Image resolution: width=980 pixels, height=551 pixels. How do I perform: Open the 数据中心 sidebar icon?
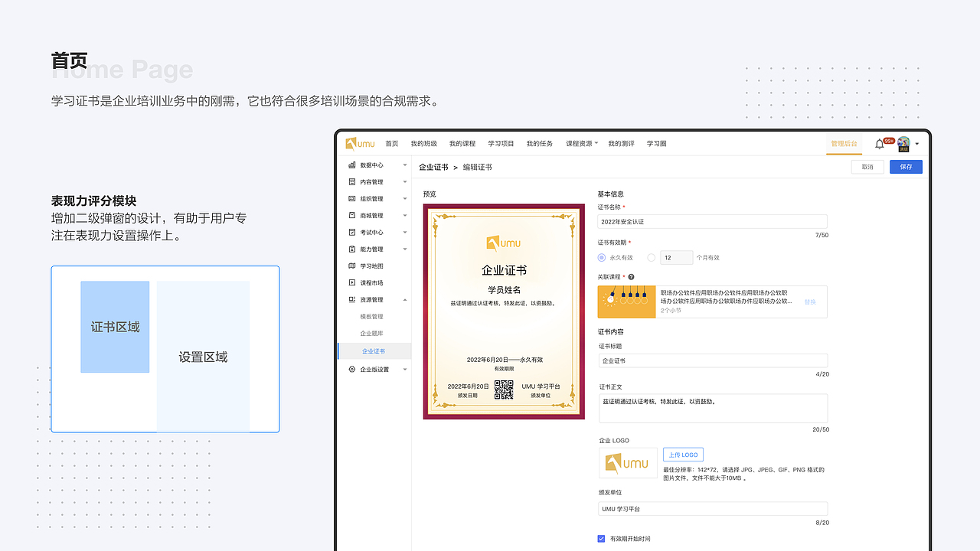(351, 165)
